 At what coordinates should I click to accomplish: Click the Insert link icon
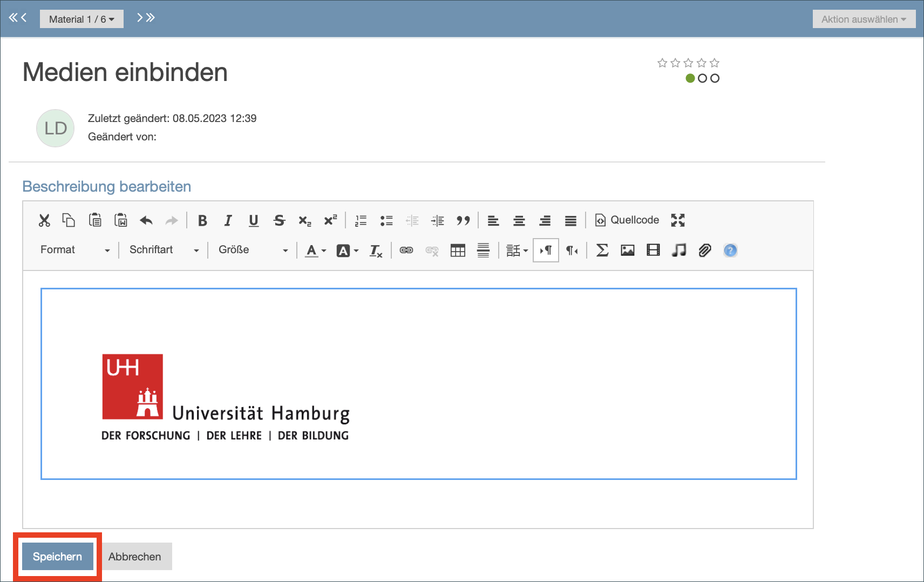click(406, 251)
